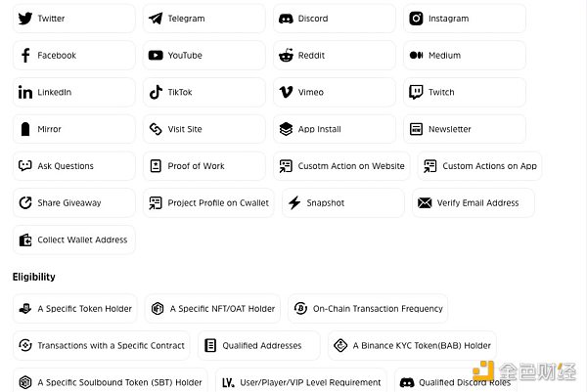This screenshot has width=587, height=392.
Task: Select A Specific Token Holder eligibility
Action: (74, 309)
